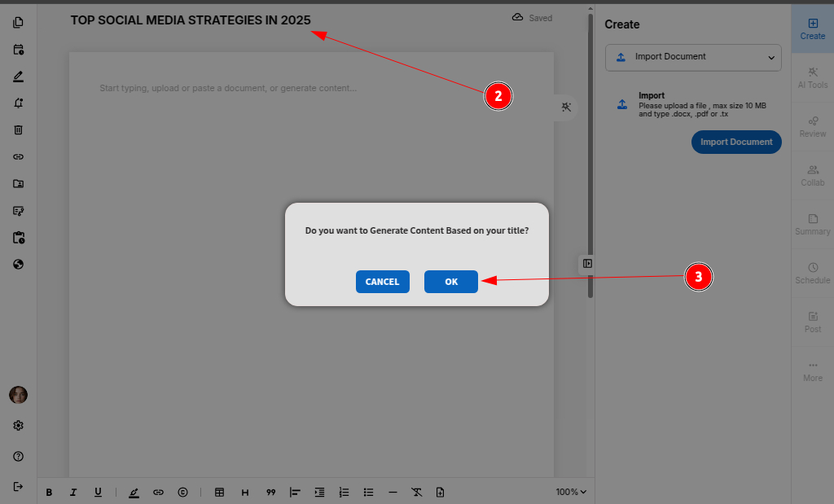This screenshot has height=504, width=834.
Task: Expand the 100% zoom level dropdown
Action: (571, 492)
